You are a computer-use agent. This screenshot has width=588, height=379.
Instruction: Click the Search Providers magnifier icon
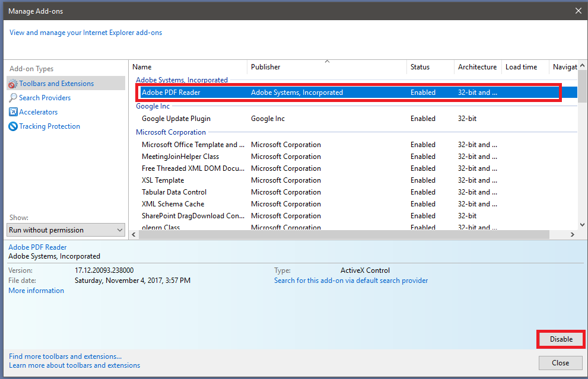(12, 98)
